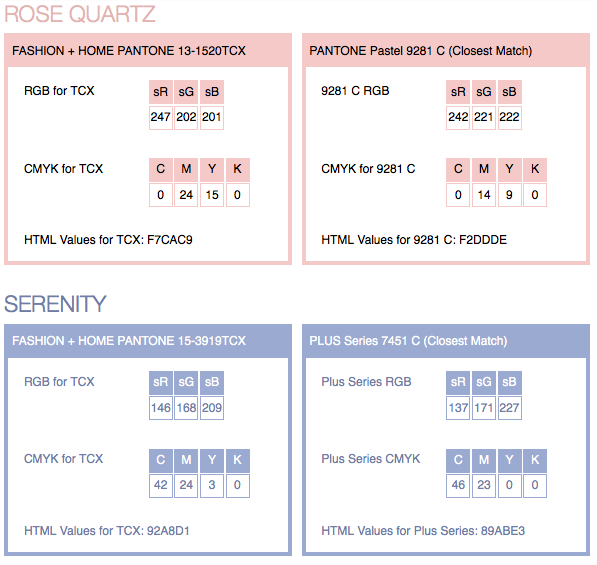Click the Serenity TCX cyan value 42
597x565 pixels.
(x=161, y=485)
